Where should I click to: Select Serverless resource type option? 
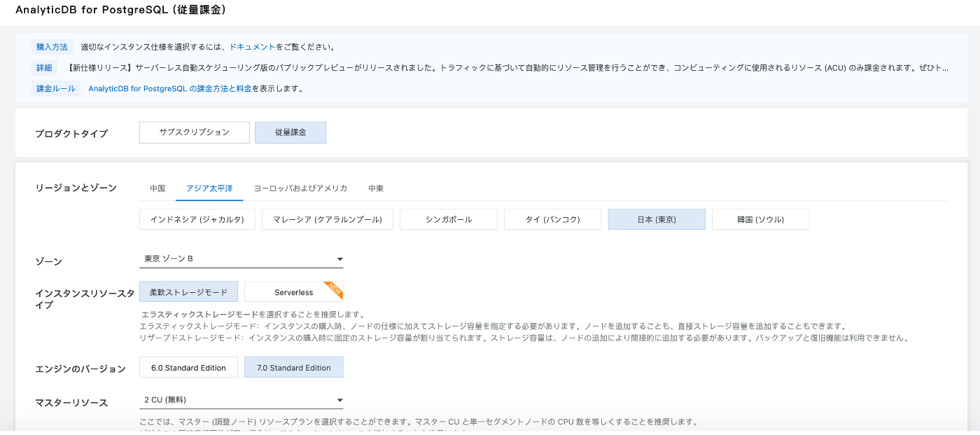[293, 292]
